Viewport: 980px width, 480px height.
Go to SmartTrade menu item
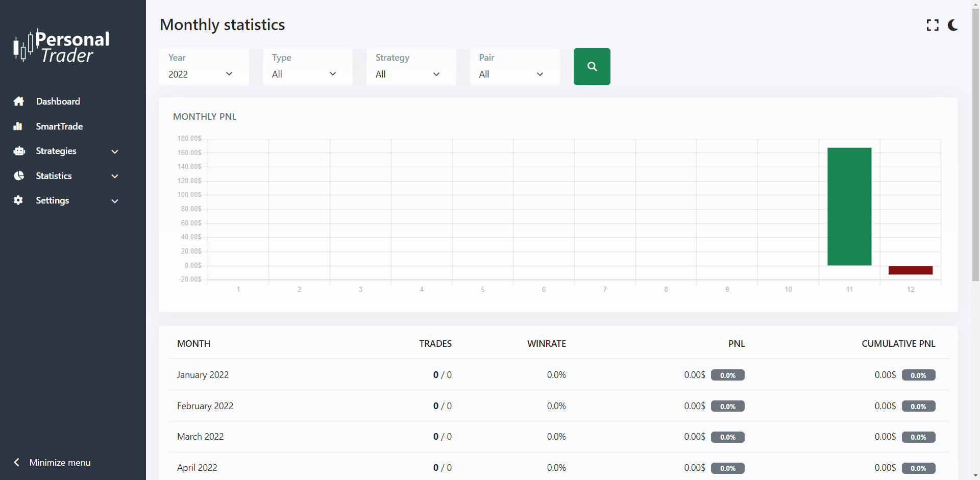[x=59, y=127]
